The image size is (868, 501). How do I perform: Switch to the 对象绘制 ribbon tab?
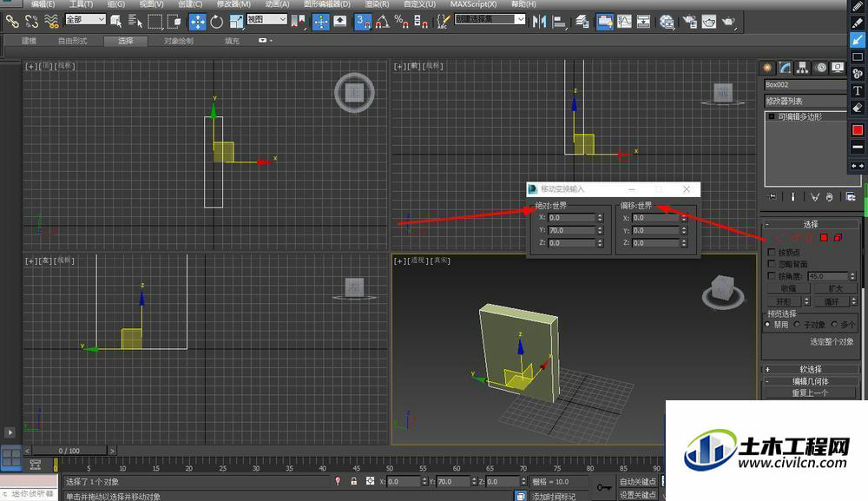(x=179, y=41)
